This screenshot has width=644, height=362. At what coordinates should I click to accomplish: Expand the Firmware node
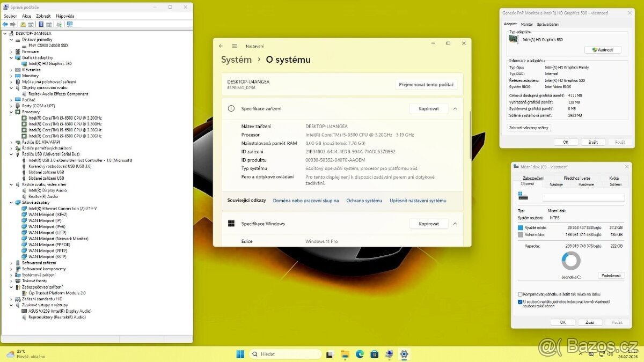(x=11, y=51)
